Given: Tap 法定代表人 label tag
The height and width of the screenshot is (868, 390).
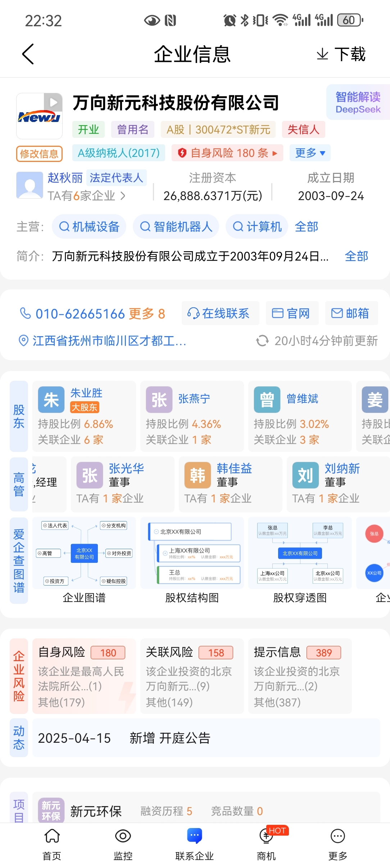Looking at the screenshot, I should 117,178.
